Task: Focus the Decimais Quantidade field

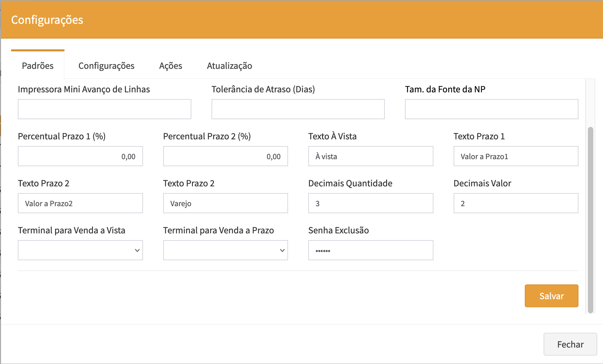Action: point(370,203)
